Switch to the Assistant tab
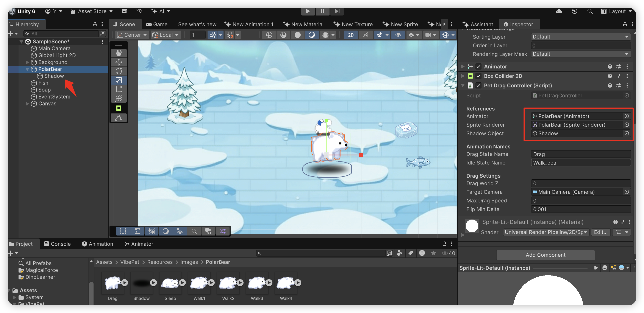The height and width of the screenshot is (313, 644). 478,24
